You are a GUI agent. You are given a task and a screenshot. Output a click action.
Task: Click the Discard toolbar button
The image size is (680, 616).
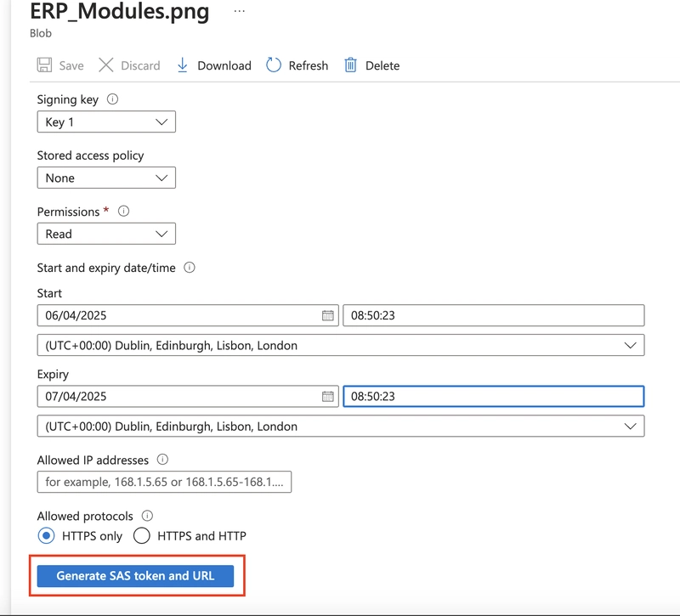tap(129, 65)
